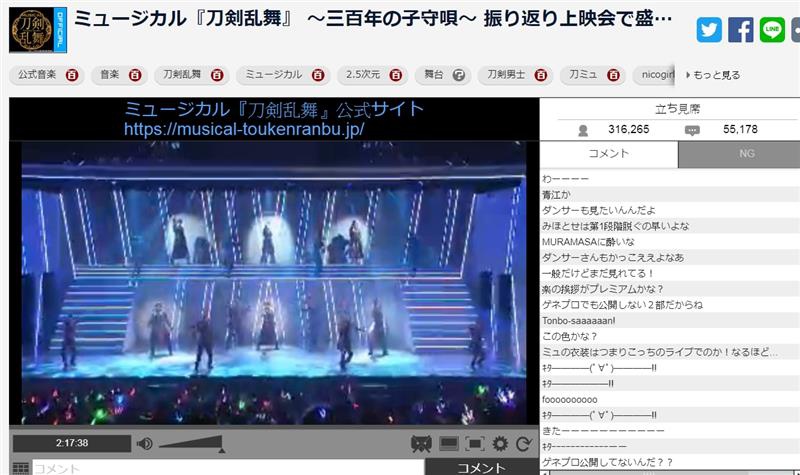
Task: Click the 舞台 tag
Action: click(x=434, y=74)
